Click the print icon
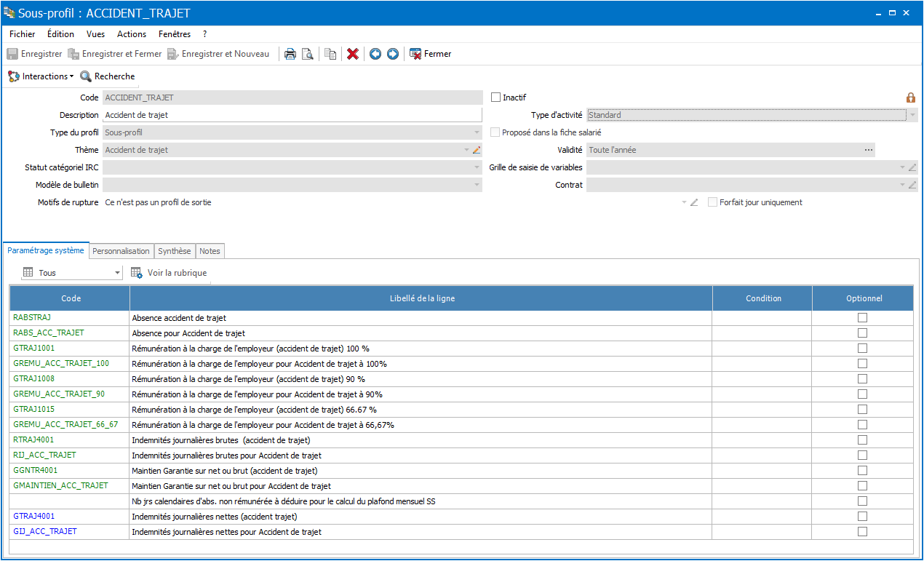 point(290,54)
